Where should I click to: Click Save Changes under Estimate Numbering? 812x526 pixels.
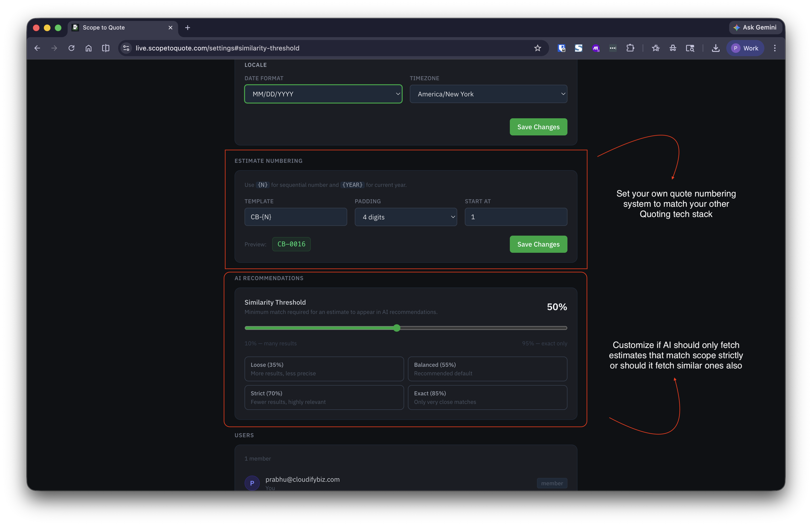click(538, 244)
